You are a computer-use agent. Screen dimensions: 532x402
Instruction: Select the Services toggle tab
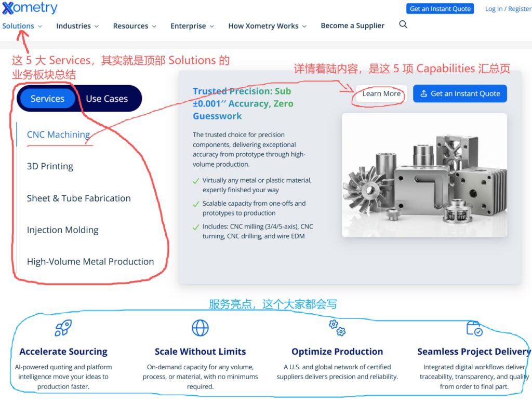pos(47,98)
